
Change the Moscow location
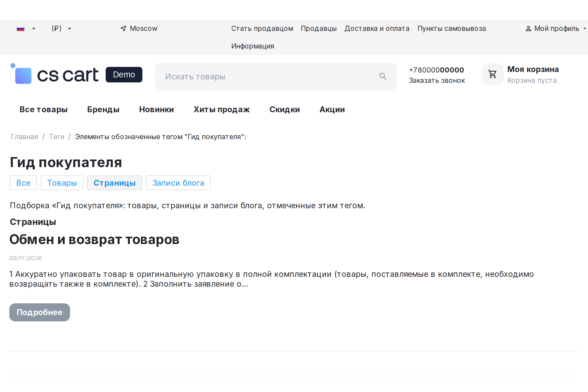(144, 28)
